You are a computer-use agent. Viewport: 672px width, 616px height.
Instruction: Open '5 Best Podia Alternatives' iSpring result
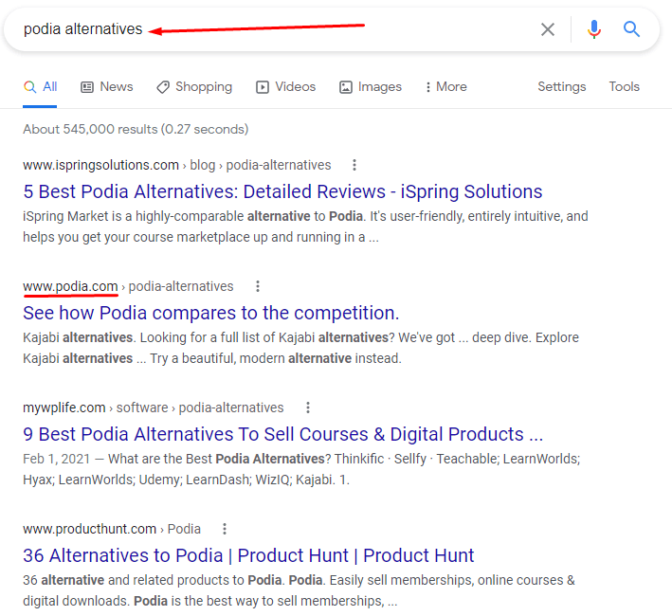(282, 191)
